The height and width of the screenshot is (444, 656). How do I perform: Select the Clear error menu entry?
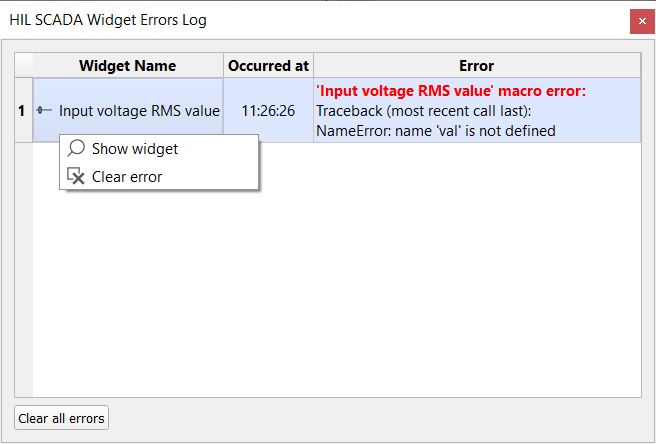[x=126, y=176]
